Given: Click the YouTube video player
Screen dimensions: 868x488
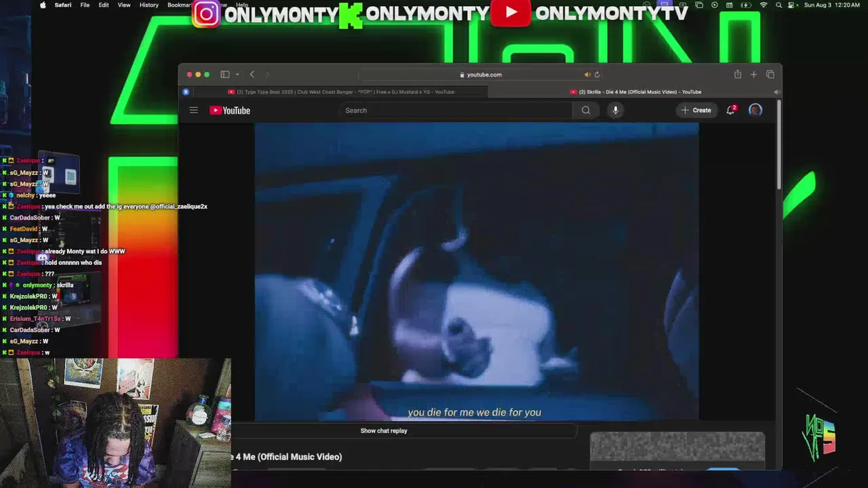Looking at the screenshot, I should click(477, 271).
